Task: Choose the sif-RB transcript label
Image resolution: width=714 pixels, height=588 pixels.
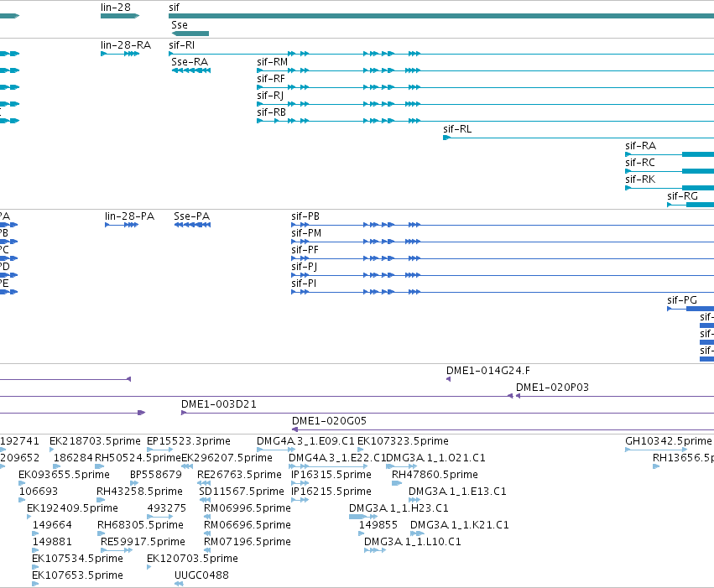Action: click(x=271, y=112)
